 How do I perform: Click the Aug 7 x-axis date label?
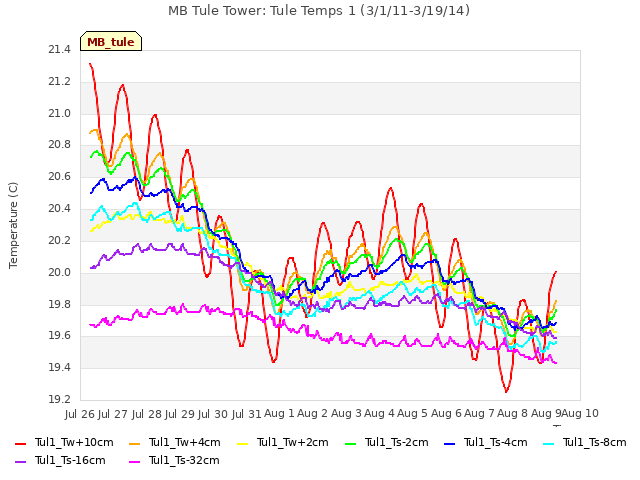[x=479, y=414]
